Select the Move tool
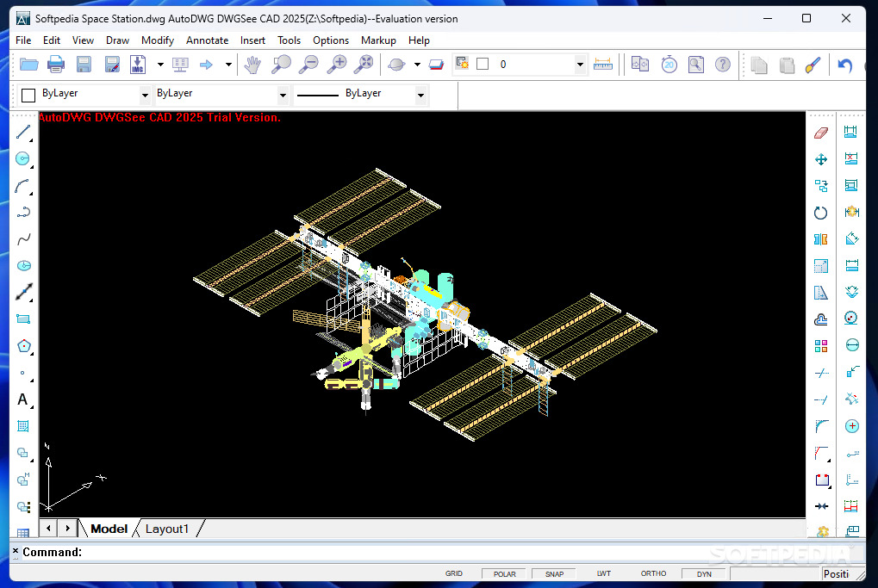The image size is (878, 588). 820,159
